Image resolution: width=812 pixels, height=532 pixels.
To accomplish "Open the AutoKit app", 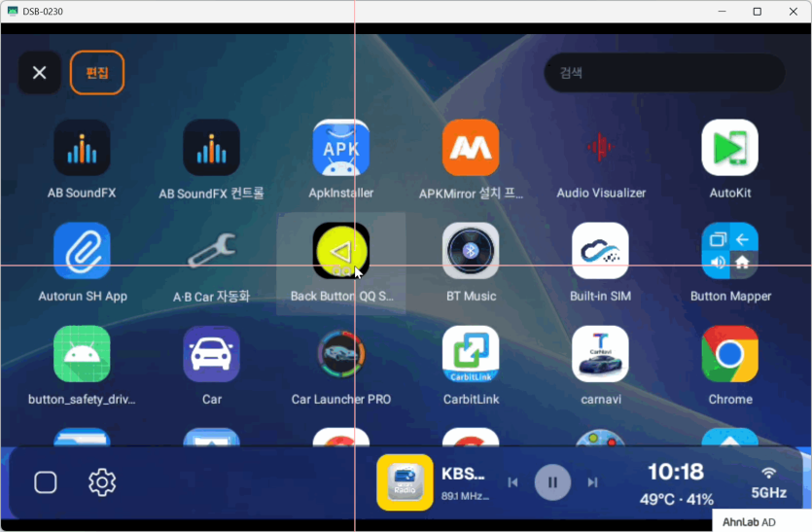I will [x=729, y=148].
